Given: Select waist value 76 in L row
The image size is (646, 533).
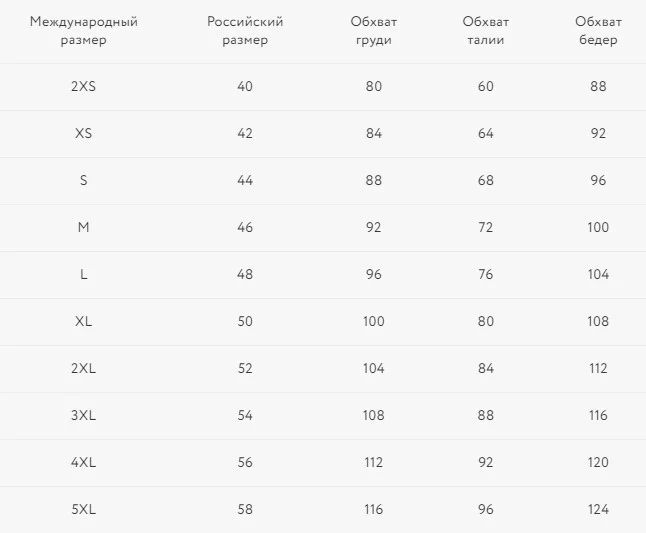Looking at the screenshot, I should pos(486,274).
